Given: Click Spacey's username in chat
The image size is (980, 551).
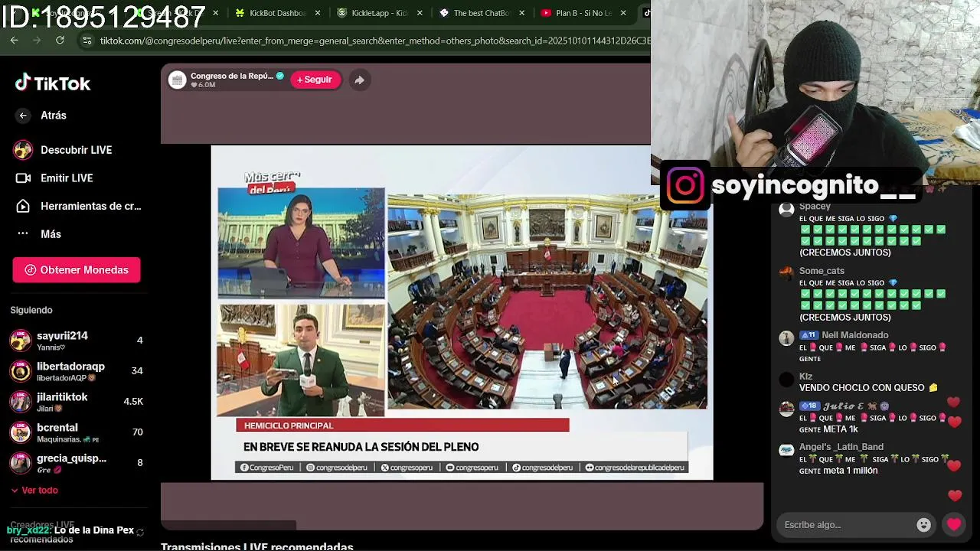Looking at the screenshot, I should pos(815,207).
